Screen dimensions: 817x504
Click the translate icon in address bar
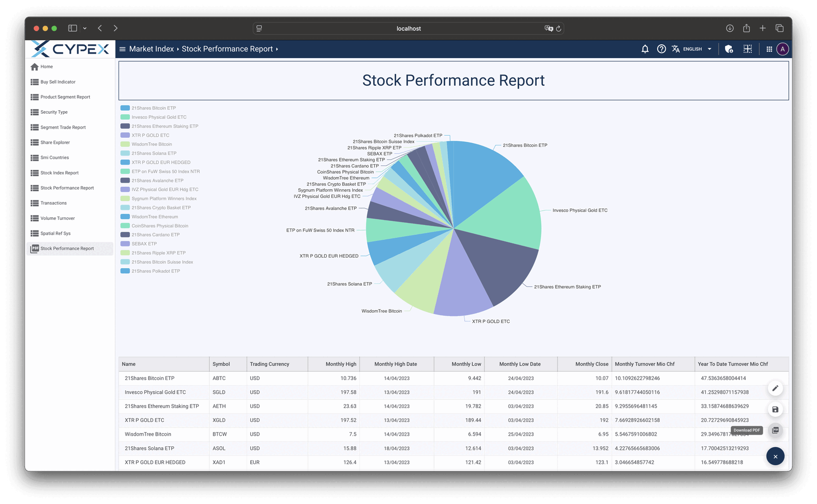point(549,29)
